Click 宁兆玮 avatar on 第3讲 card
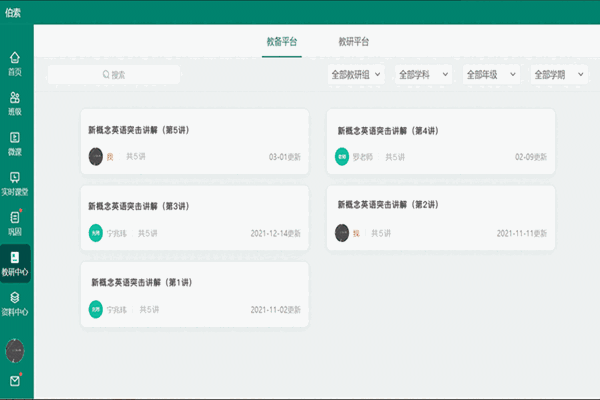 tap(96, 233)
